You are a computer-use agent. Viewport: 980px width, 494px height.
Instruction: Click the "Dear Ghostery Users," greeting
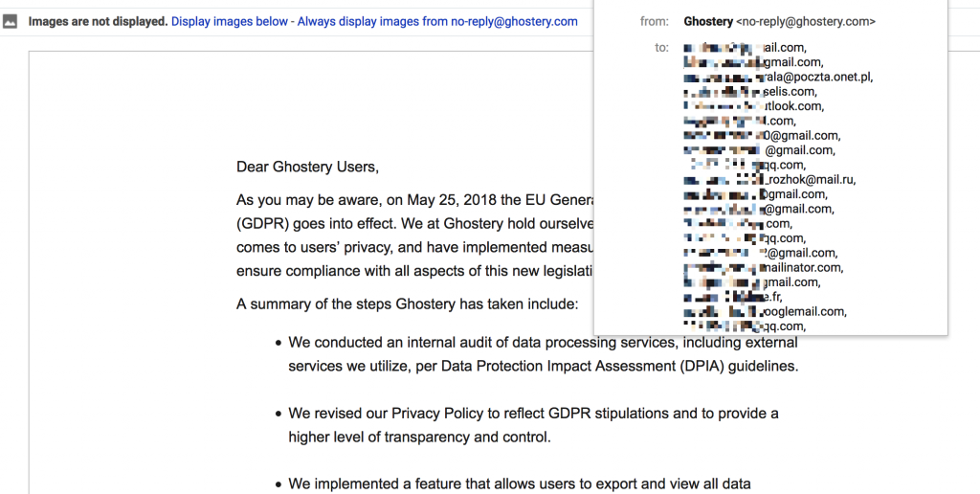307,168
